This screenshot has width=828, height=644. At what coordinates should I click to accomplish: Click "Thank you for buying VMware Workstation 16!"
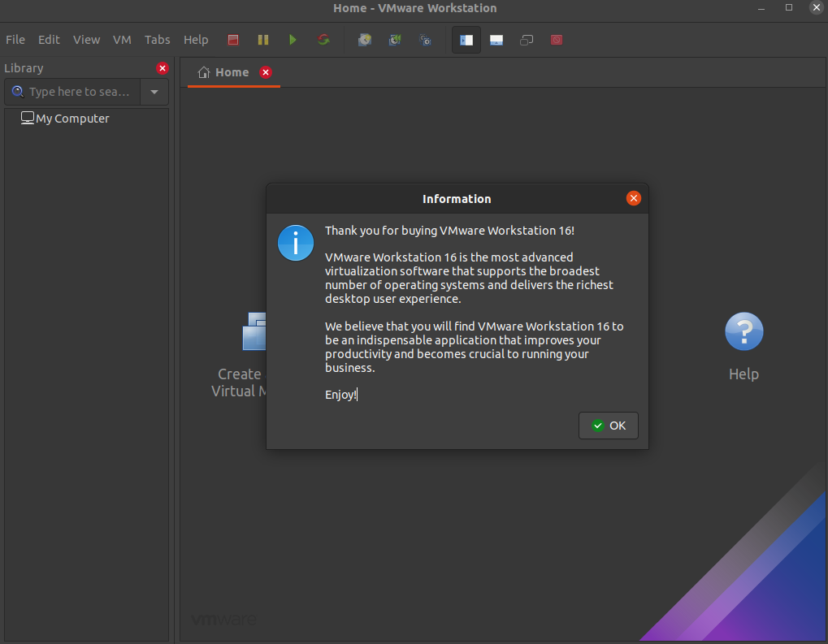pos(449,231)
